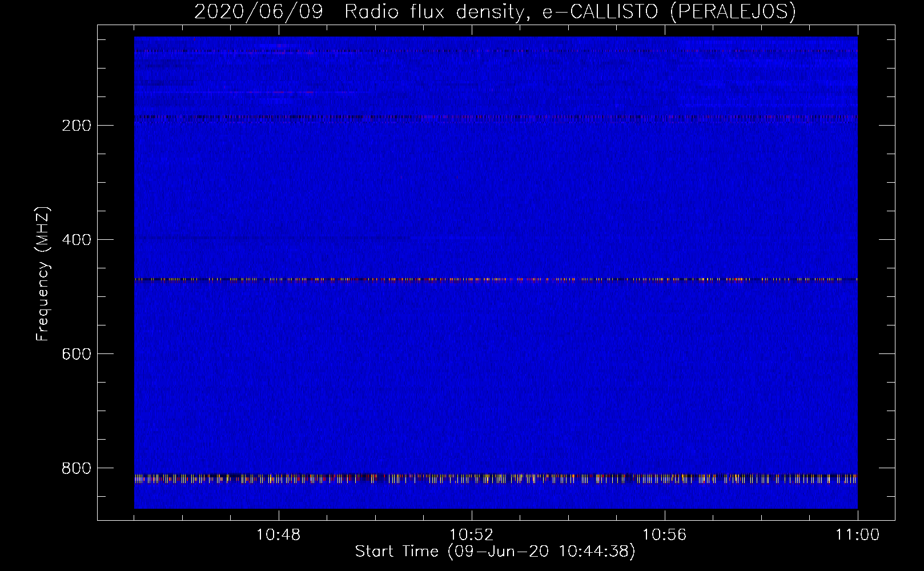Click the 'Start Time (09-Jun-20 10:44:38)' label
This screenshot has width=924, height=571.
coord(495,552)
